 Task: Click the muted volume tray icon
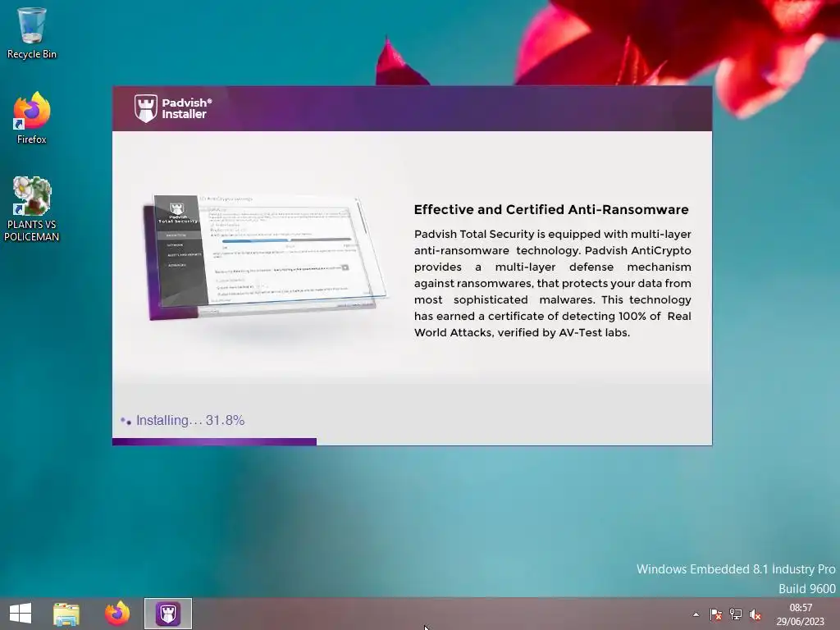(756, 614)
